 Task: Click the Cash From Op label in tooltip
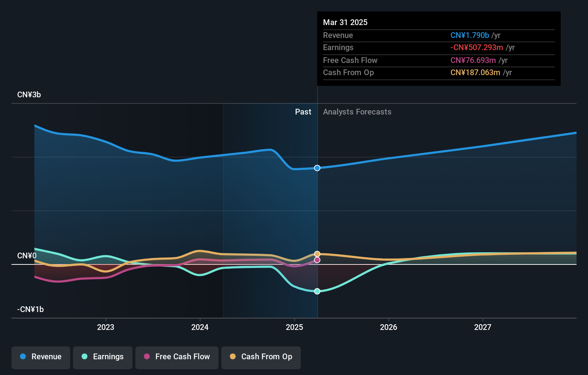(348, 73)
